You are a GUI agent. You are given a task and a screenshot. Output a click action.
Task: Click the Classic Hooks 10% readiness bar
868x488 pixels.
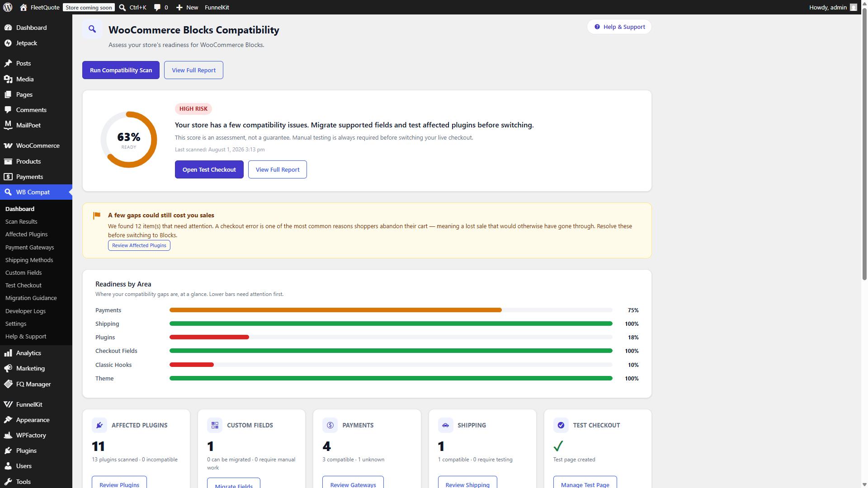click(x=391, y=365)
